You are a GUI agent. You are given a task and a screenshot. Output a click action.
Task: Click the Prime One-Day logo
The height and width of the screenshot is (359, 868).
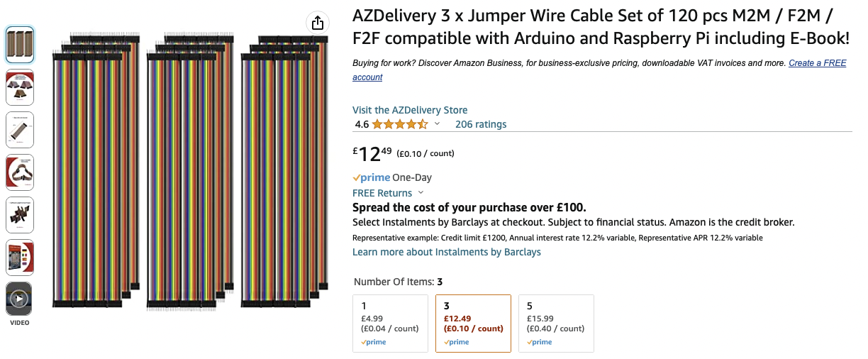coord(371,177)
